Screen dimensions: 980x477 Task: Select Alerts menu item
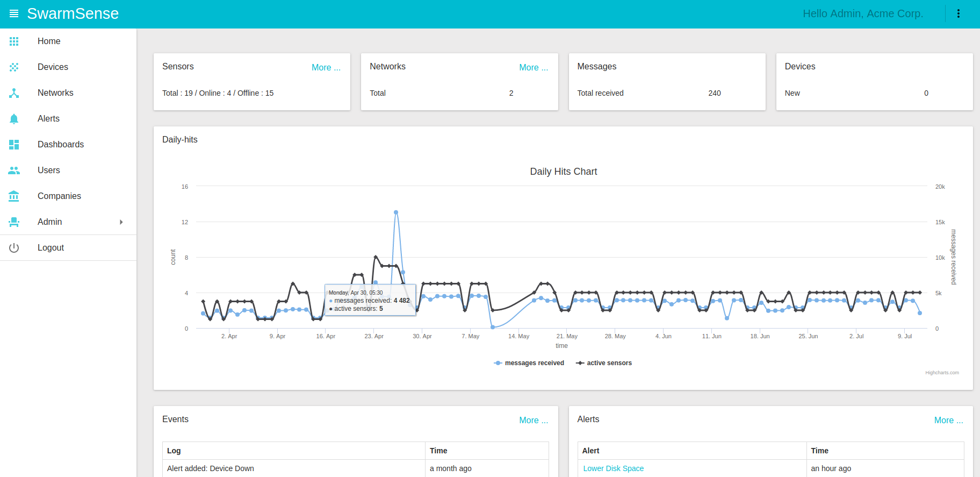pyautogui.click(x=68, y=119)
